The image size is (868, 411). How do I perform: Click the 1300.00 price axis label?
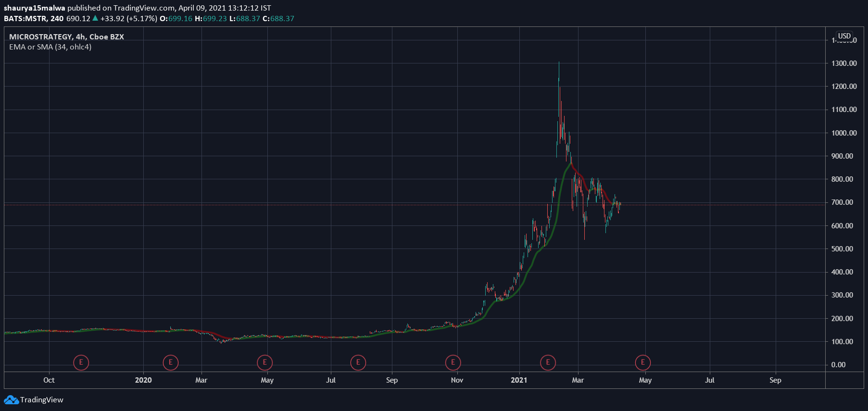pos(844,63)
